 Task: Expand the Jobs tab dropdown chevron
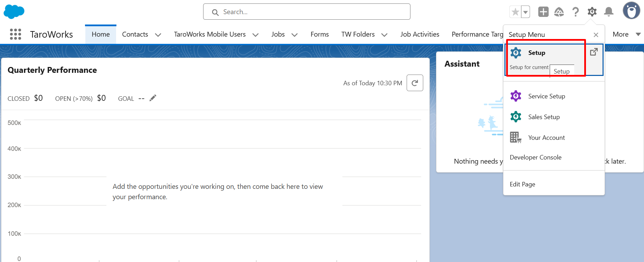coord(295,35)
